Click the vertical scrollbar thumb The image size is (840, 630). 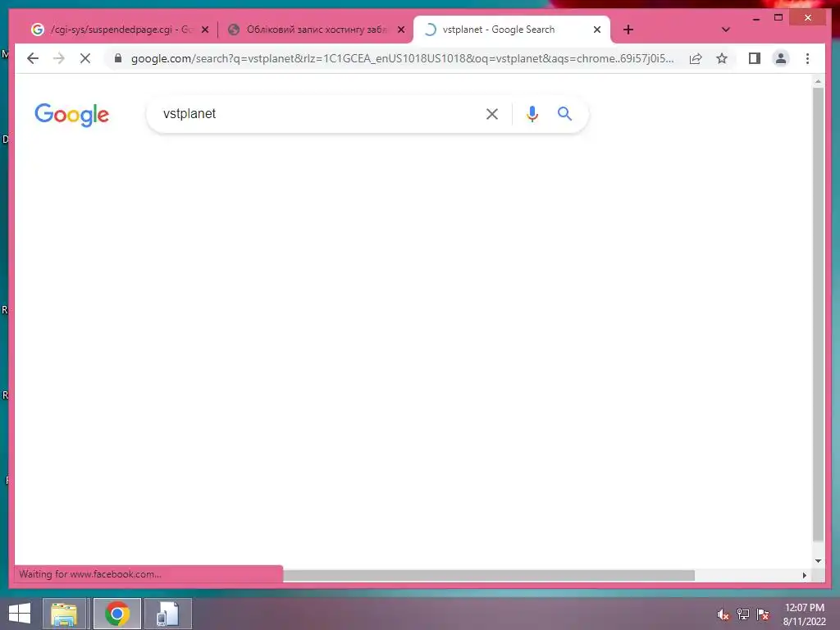point(818,314)
